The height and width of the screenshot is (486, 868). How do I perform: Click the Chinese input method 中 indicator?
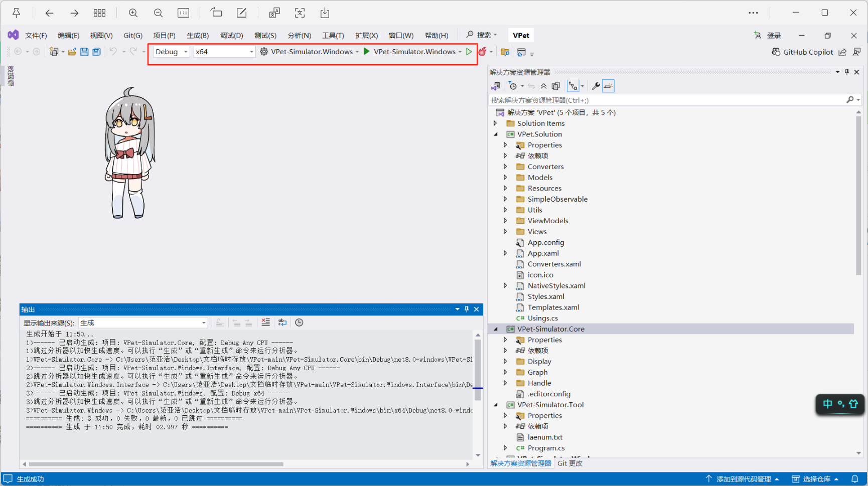point(827,404)
